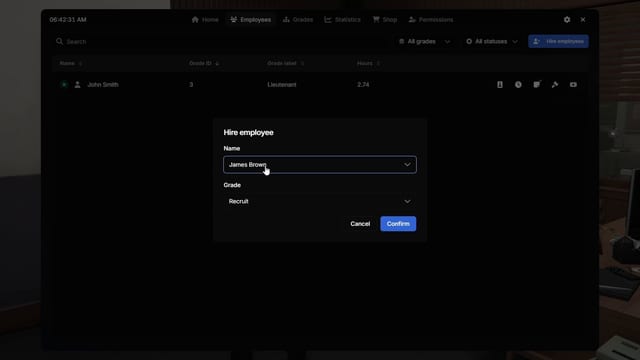Open the Grades tab
640x360 pixels.
pyautogui.click(x=298, y=20)
